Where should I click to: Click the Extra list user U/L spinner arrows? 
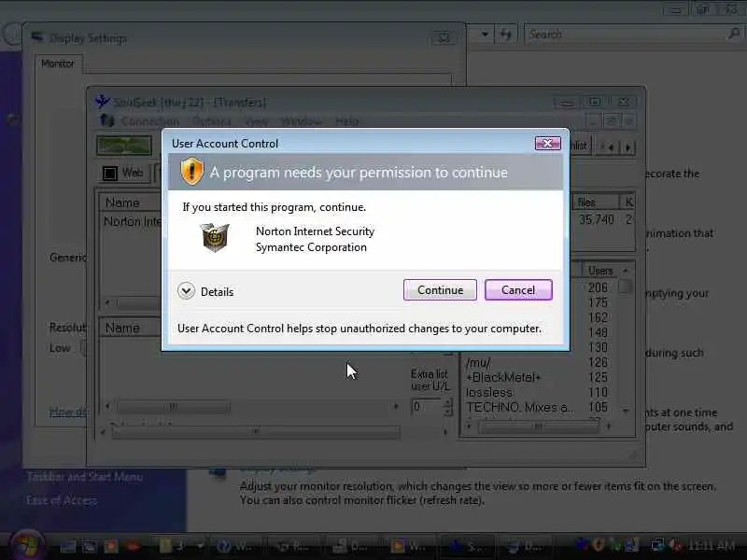[x=447, y=407]
